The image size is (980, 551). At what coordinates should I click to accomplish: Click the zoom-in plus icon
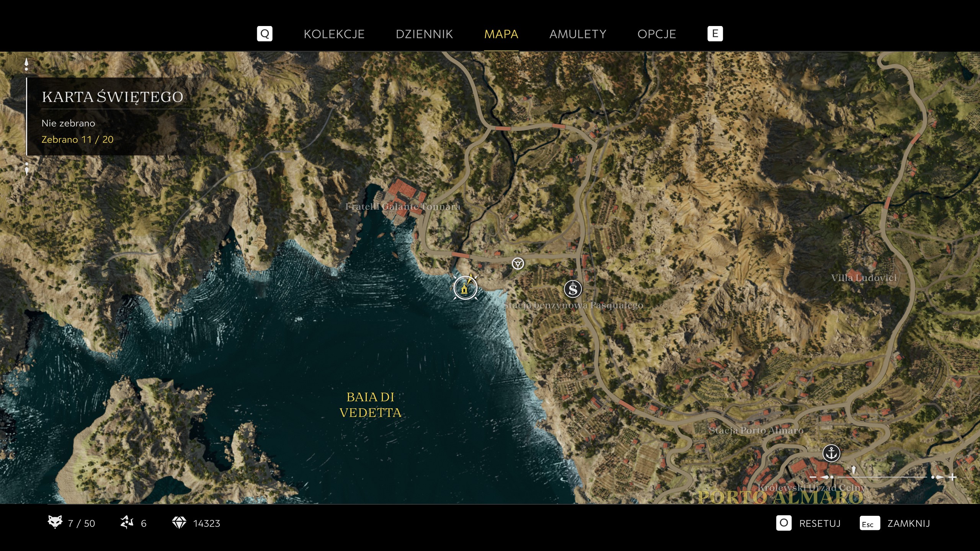point(953,477)
